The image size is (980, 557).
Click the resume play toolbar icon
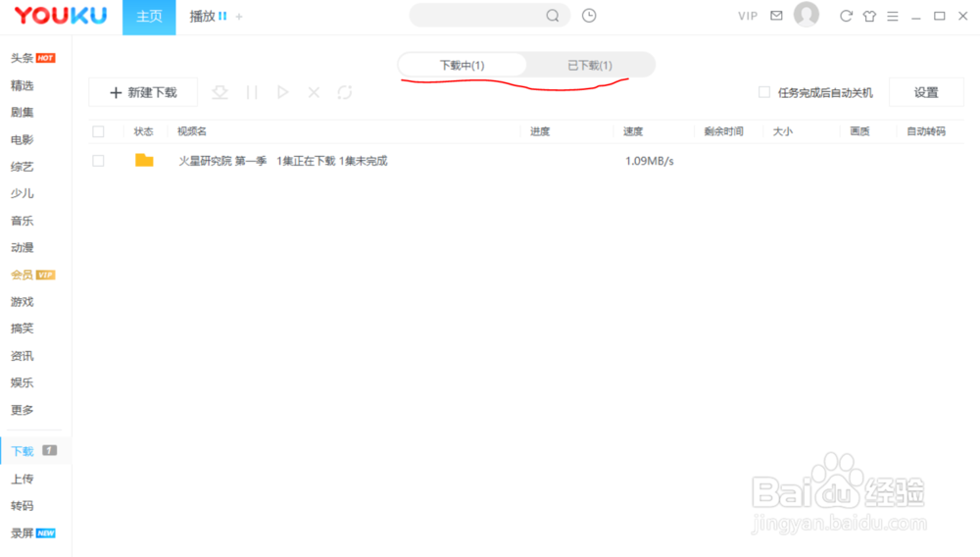click(282, 92)
